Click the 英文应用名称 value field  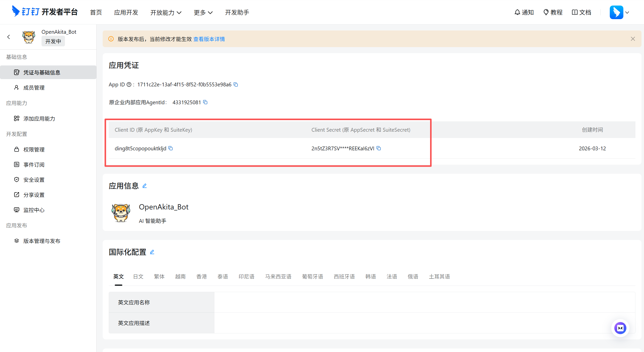[x=425, y=302]
